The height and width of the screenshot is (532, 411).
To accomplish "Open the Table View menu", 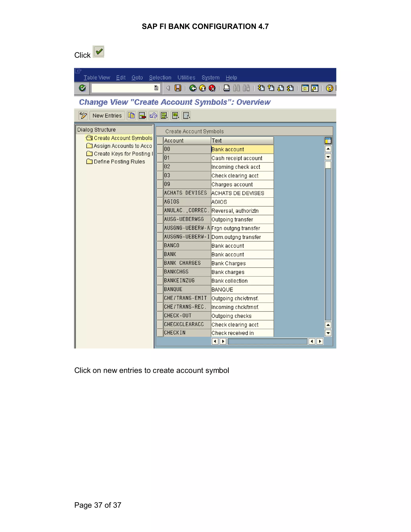I will (x=97, y=77).
